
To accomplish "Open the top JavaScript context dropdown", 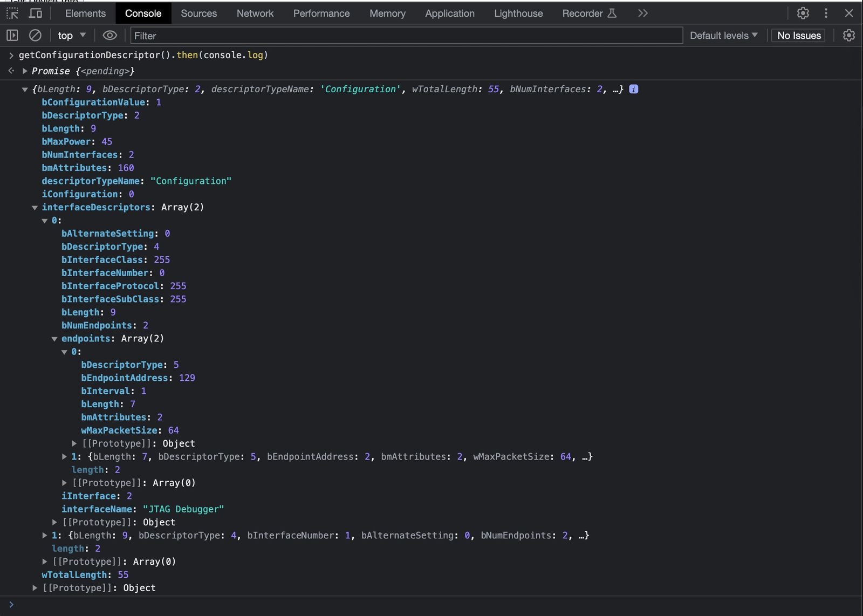I will click(x=72, y=36).
